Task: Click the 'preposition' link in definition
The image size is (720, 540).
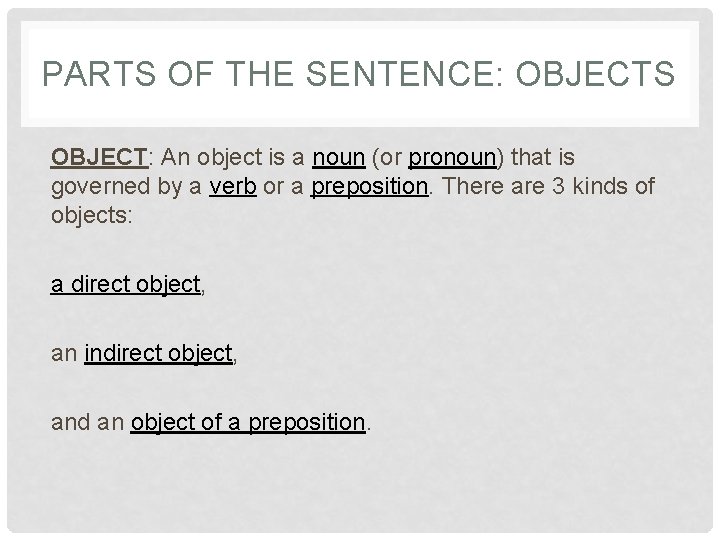Action: click(370, 187)
